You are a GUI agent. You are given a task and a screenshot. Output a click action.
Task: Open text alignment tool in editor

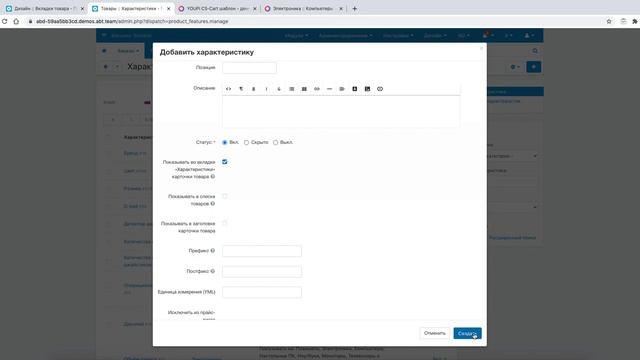[342, 89]
